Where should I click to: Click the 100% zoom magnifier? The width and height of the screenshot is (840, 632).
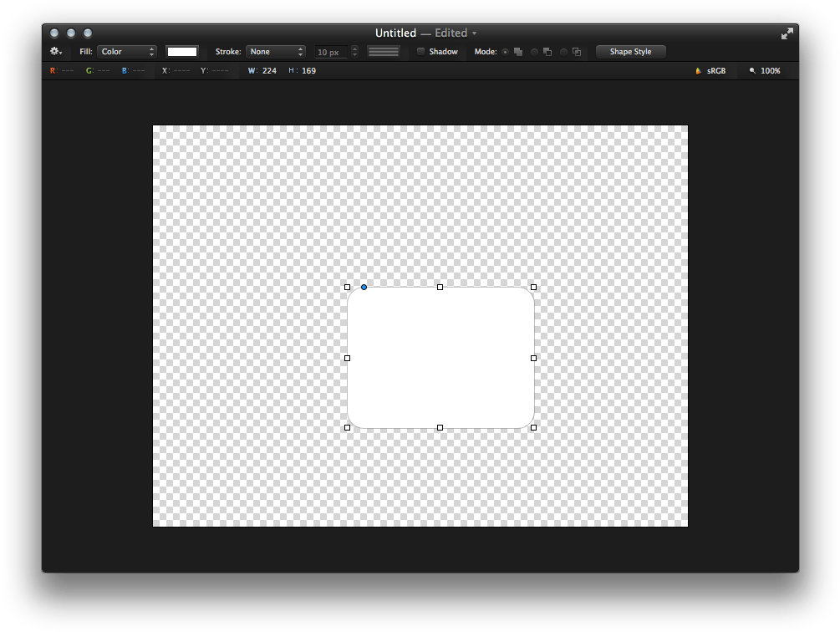752,71
